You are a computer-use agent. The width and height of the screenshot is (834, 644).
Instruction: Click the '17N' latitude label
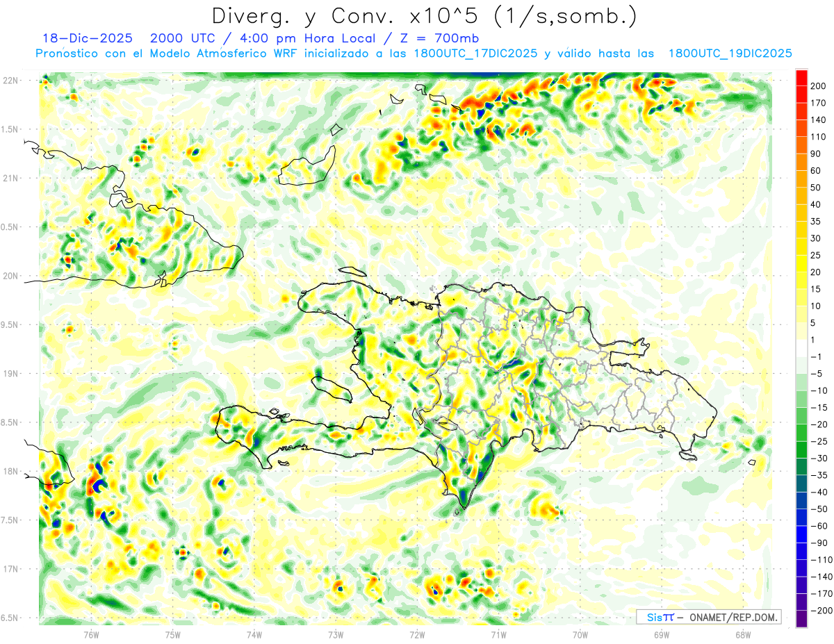tap(10, 569)
